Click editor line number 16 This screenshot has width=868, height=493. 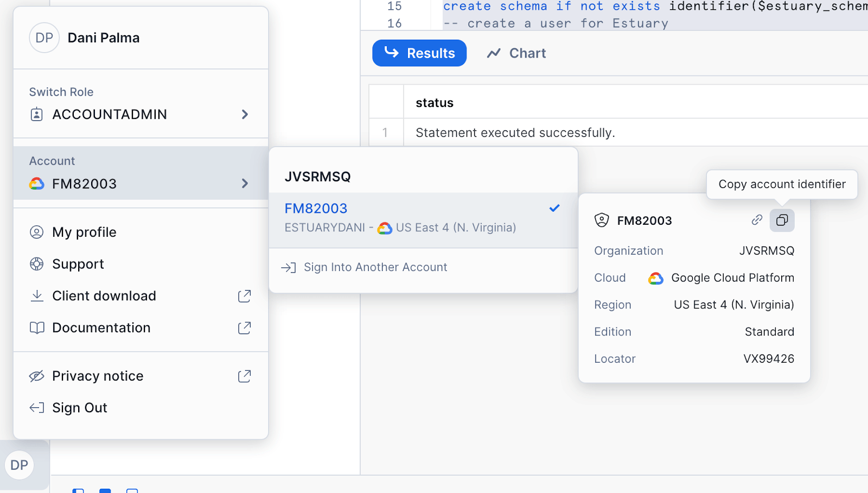(x=394, y=23)
